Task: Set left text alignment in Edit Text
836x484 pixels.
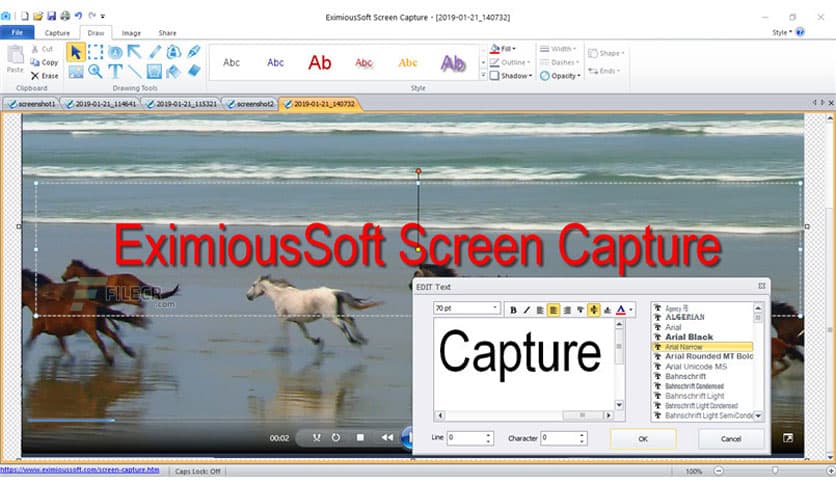Action: (540, 310)
